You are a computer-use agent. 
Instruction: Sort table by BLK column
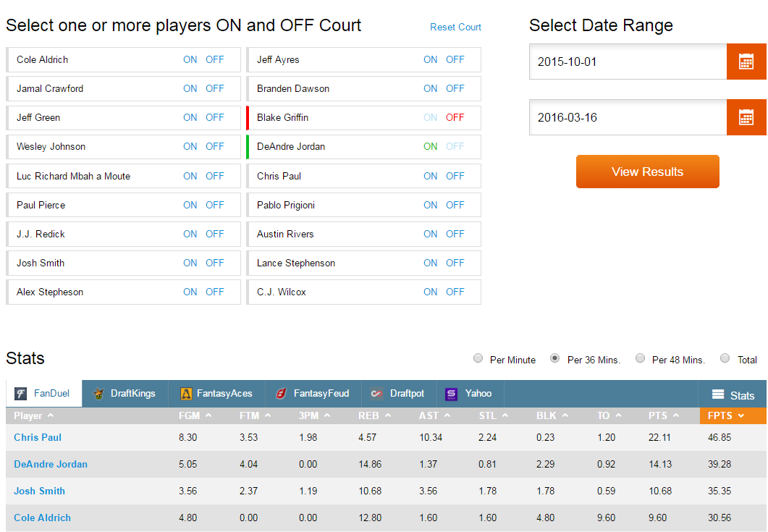(552, 415)
